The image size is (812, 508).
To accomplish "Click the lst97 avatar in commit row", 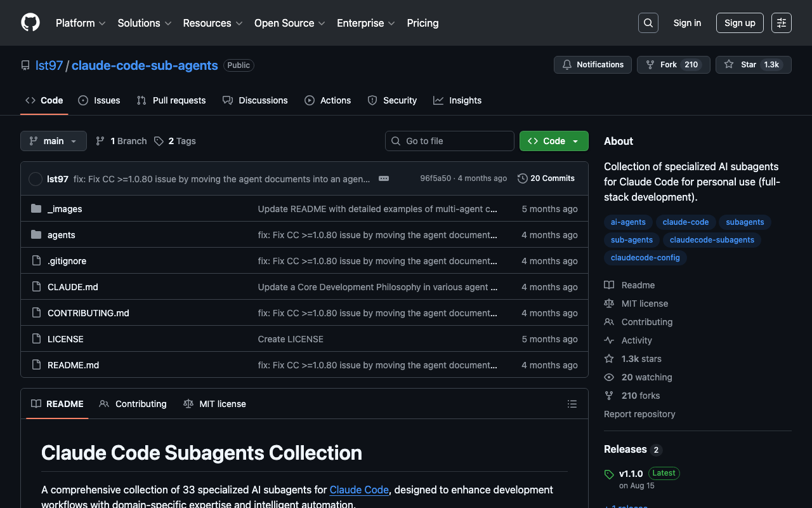I will 36,179.
